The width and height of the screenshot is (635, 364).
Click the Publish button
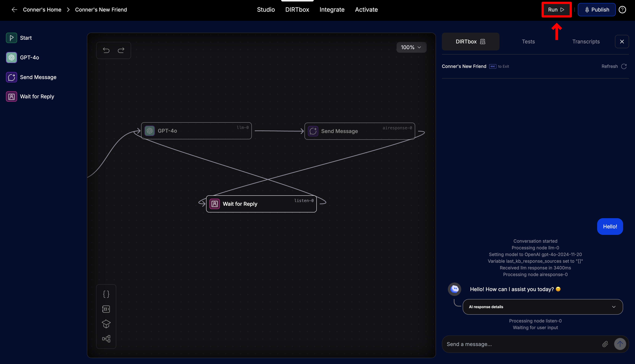[x=596, y=10]
